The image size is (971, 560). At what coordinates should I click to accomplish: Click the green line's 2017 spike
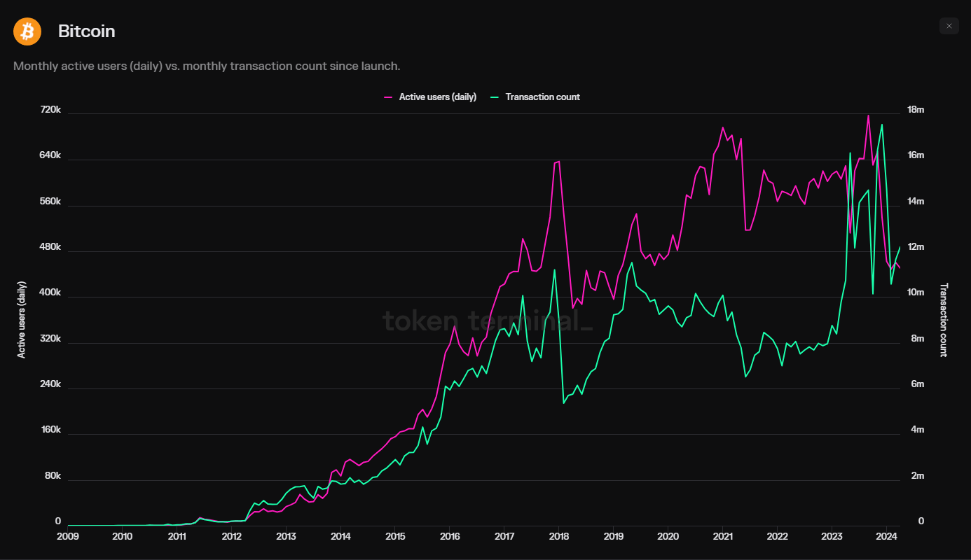point(553,269)
